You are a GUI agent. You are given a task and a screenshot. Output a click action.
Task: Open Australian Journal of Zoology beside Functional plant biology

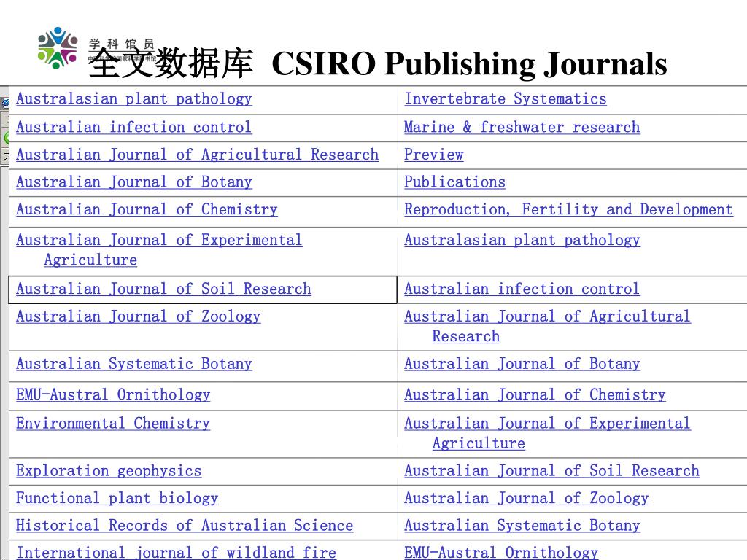527,498
